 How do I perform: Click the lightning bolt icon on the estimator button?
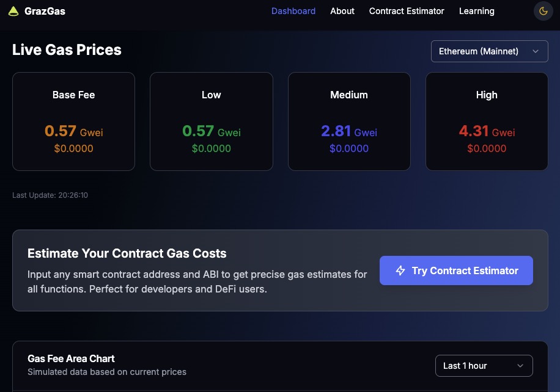(x=400, y=270)
